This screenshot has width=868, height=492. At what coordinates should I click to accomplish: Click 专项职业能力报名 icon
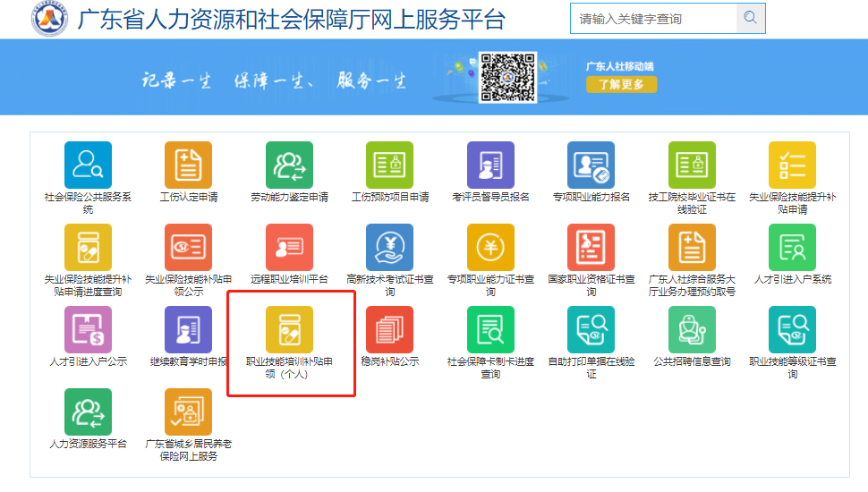pos(591,165)
